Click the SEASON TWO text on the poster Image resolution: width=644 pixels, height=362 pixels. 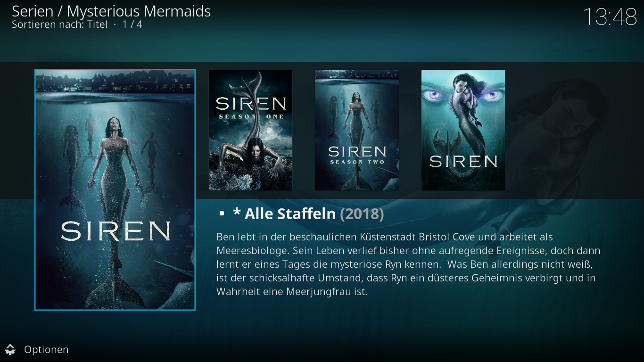tap(357, 162)
